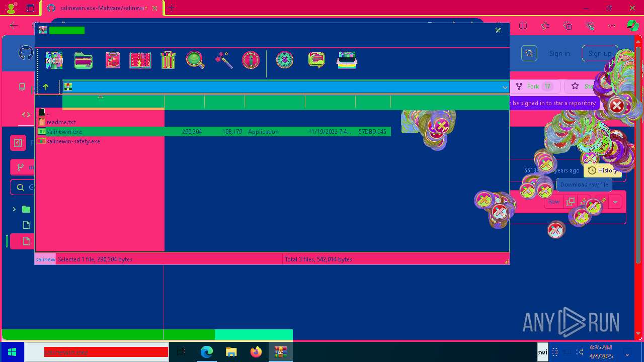
Task: Click the size value 290,304
Action: (192, 132)
